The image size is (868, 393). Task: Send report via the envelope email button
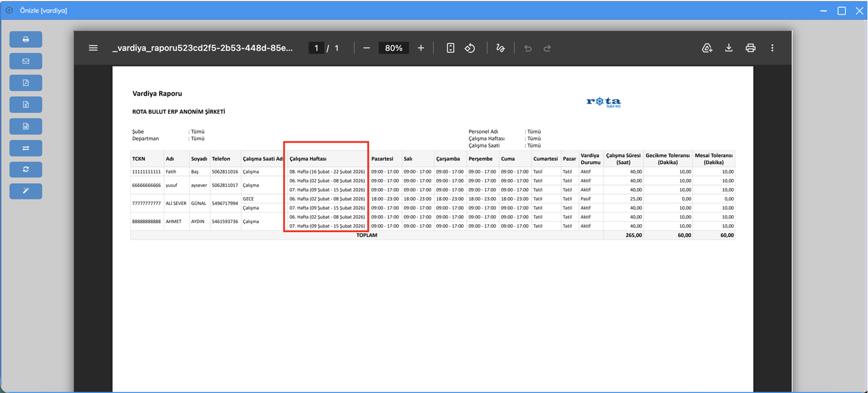[x=25, y=61]
